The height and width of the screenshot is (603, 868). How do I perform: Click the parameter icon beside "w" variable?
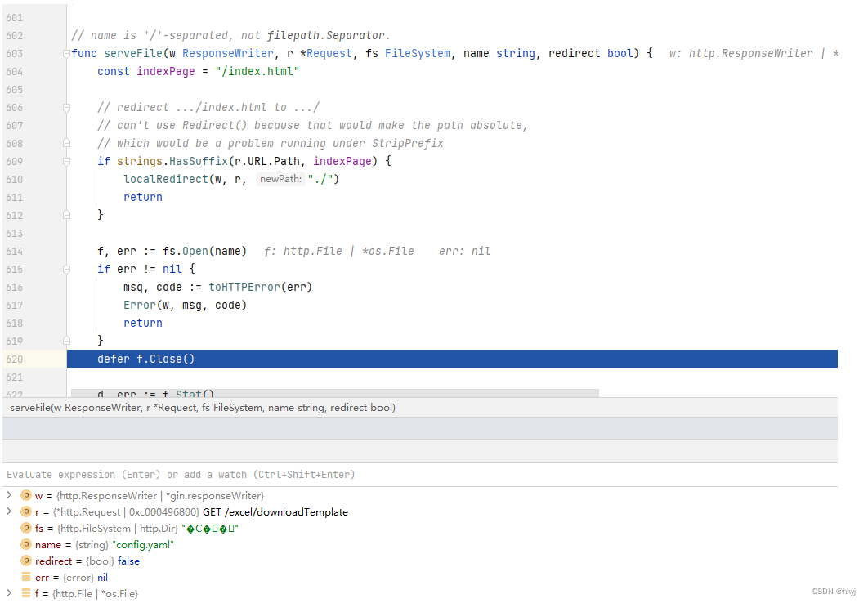[25, 495]
